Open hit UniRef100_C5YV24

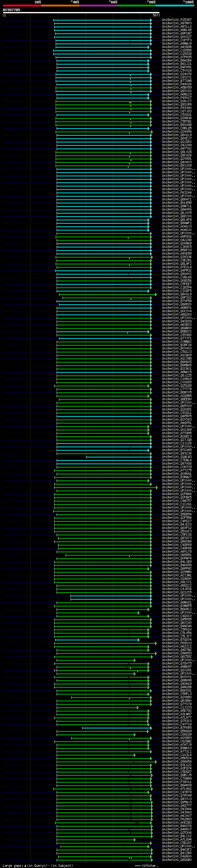point(177,71)
